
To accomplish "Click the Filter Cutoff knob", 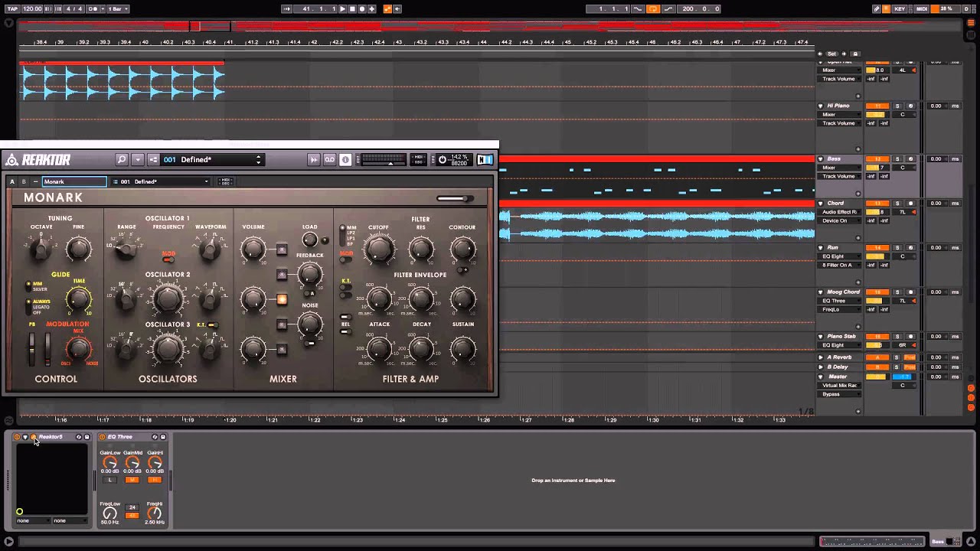I will click(379, 249).
